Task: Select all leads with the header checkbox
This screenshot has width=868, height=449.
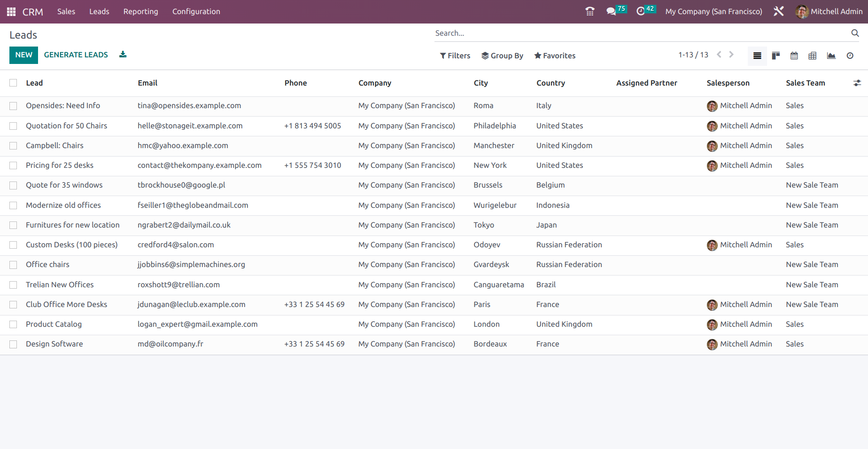Action: pyautogui.click(x=13, y=83)
